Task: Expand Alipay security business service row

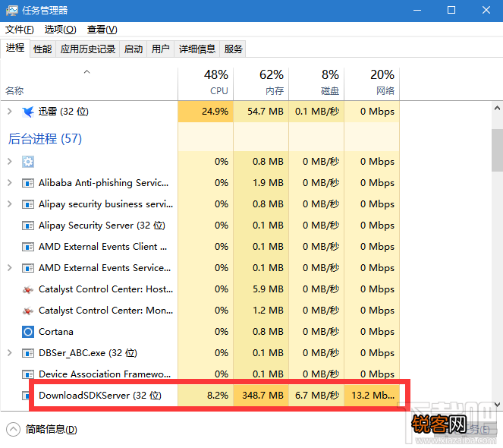Action: coord(10,204)
